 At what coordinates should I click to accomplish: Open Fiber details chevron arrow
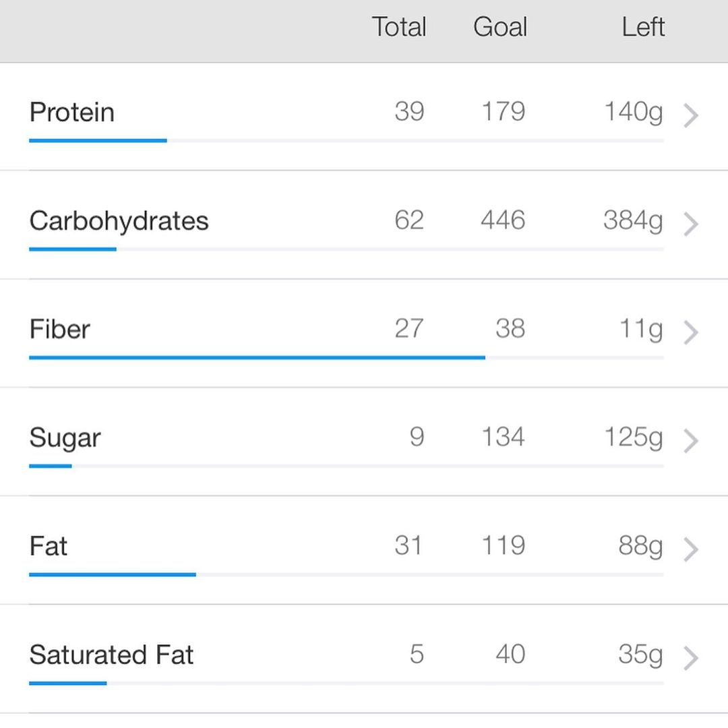(x=692, y=333)
